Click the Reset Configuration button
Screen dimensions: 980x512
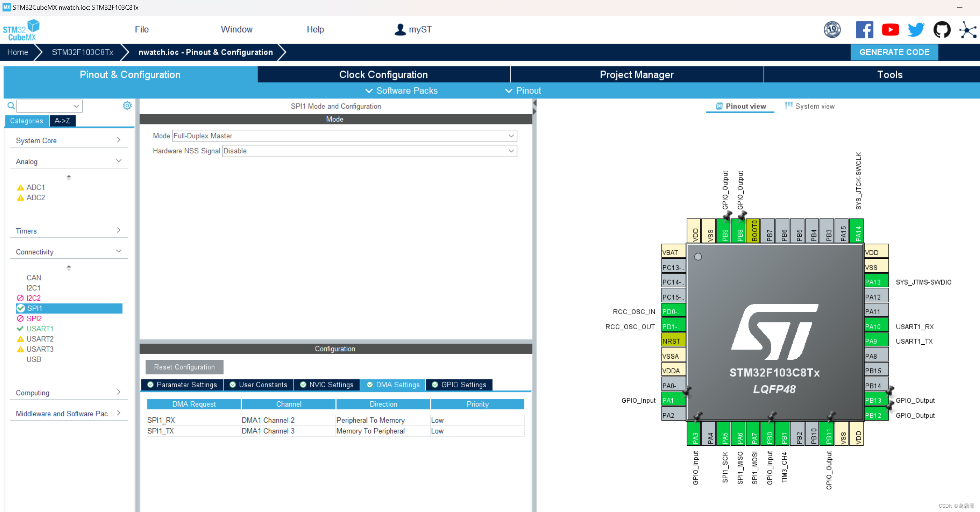pos(185,367)
